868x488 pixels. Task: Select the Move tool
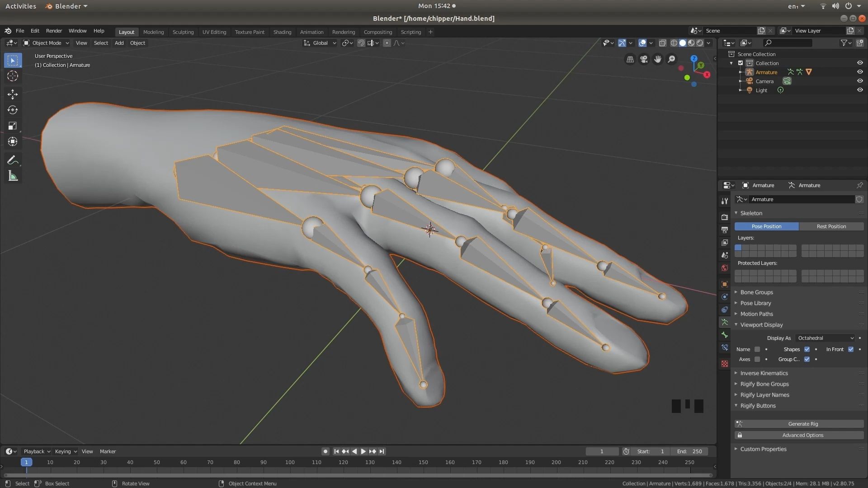pos(13,94)
